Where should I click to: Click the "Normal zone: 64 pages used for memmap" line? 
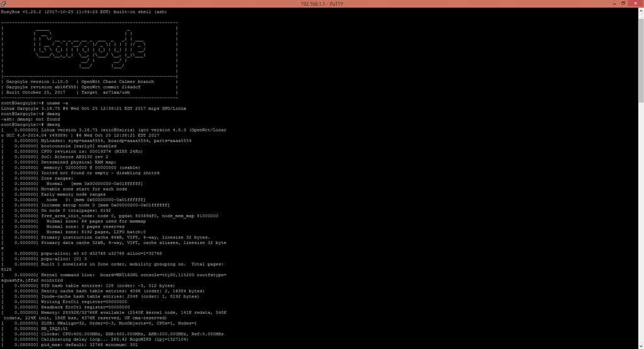point(74,221)
